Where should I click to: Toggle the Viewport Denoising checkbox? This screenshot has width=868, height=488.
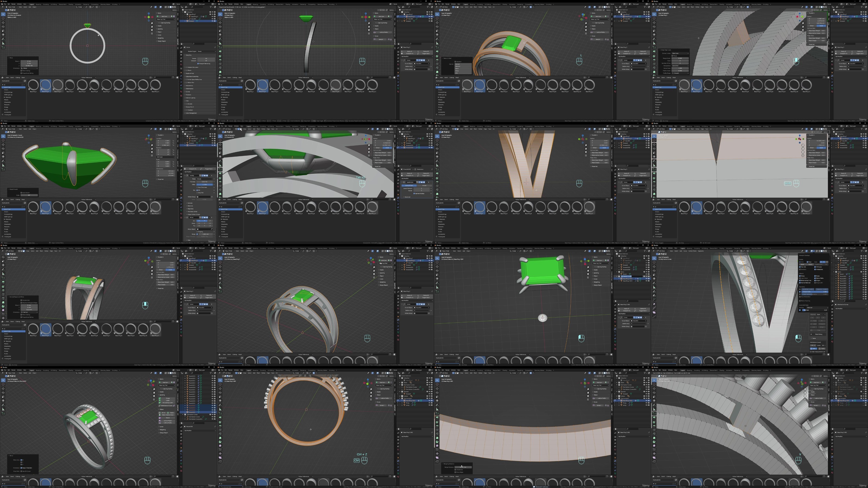(x=198, y=64)
